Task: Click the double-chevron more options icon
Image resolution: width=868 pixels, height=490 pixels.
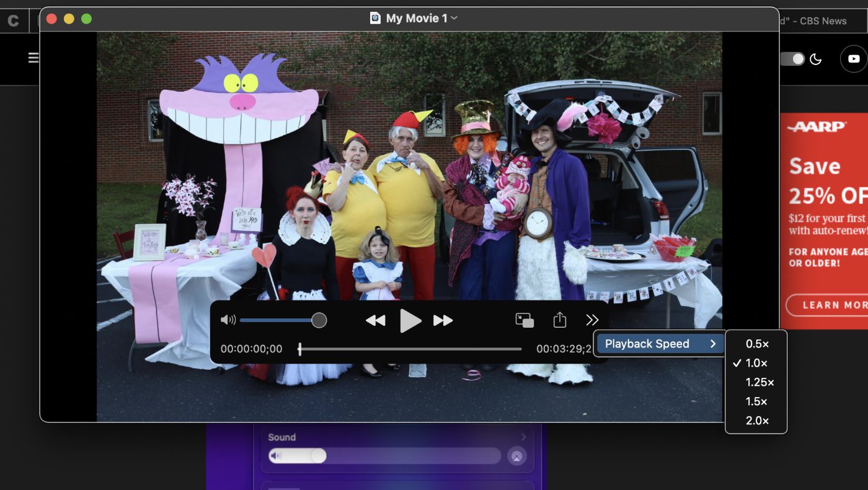Action: click(x=592, y=320)
